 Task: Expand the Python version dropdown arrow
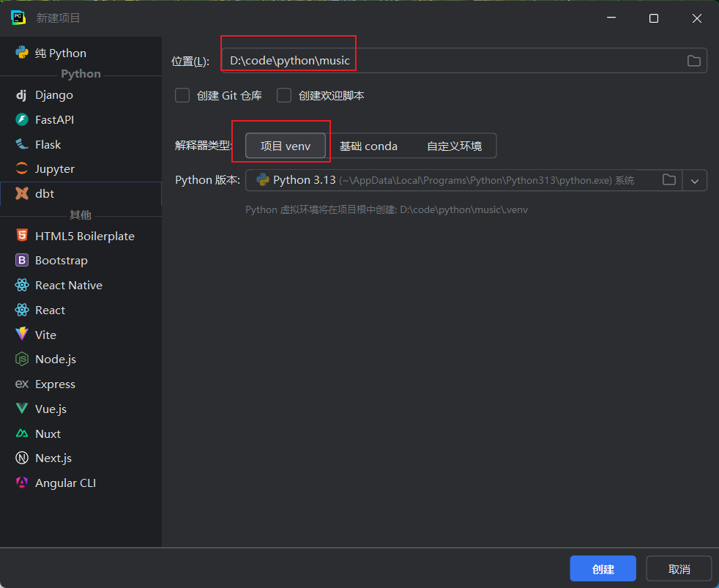(695, 181)
